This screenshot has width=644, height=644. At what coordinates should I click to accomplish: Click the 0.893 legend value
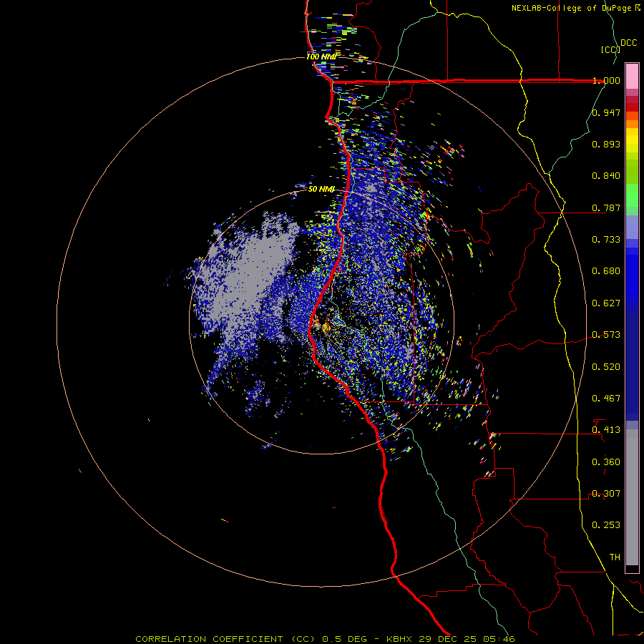point(606,144)
